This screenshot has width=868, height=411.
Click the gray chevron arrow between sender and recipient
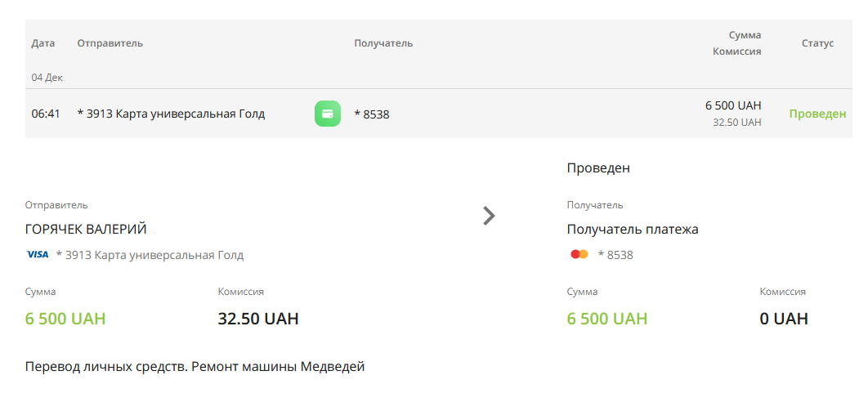[x=489, y=216]
